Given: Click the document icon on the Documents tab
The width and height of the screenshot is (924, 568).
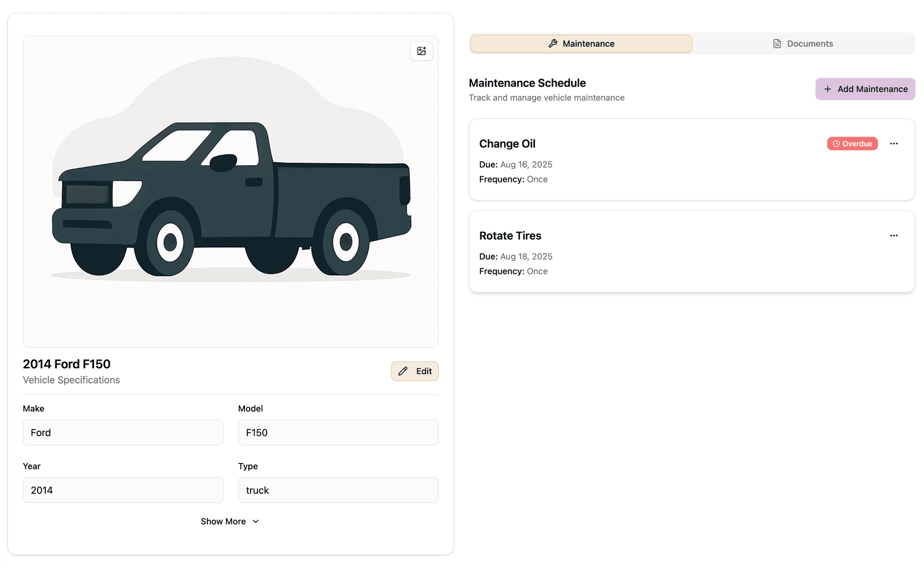Looking at the screenshot, I should click(x=777, y=43).
